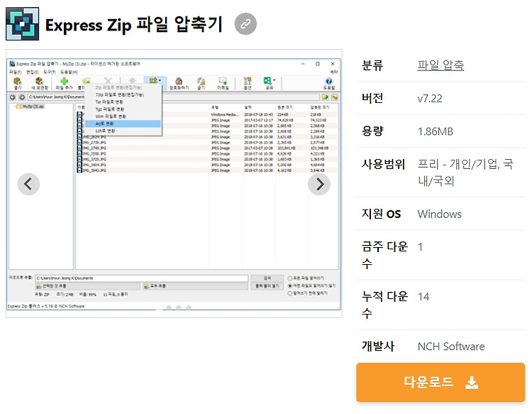Advance to the next screenshot with the right arrow
The height and width of the screenshot is (414, 532).
[x=319, y=184]
